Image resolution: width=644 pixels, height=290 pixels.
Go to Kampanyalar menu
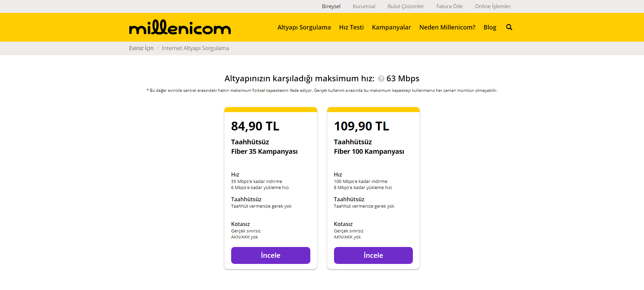(391, 27)
